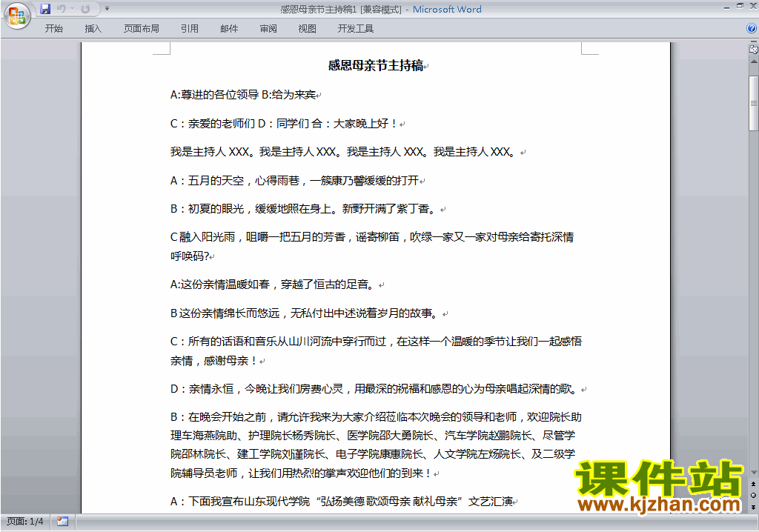The width and height of the screenshot is (759, 532).
Task: Minimize the Word window
Action: (726, 7)
